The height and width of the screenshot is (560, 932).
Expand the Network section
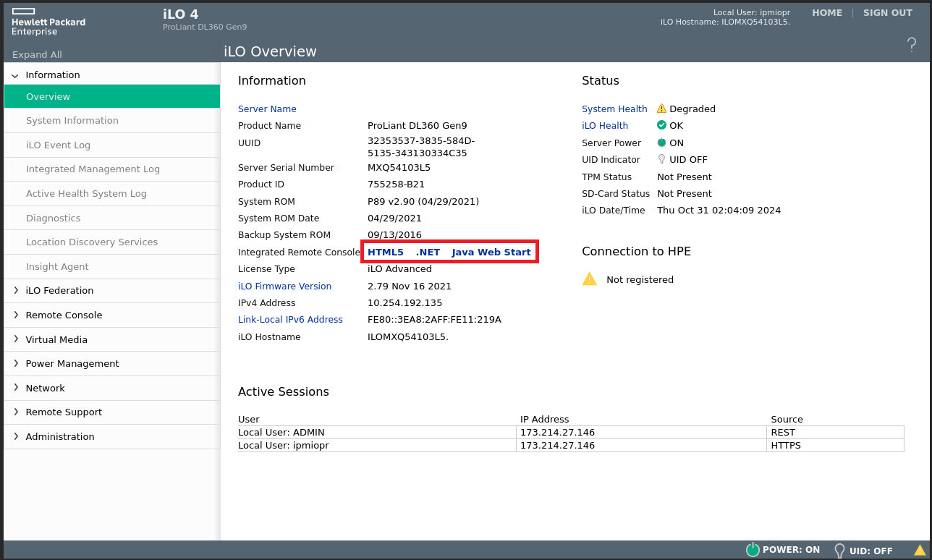15,388
